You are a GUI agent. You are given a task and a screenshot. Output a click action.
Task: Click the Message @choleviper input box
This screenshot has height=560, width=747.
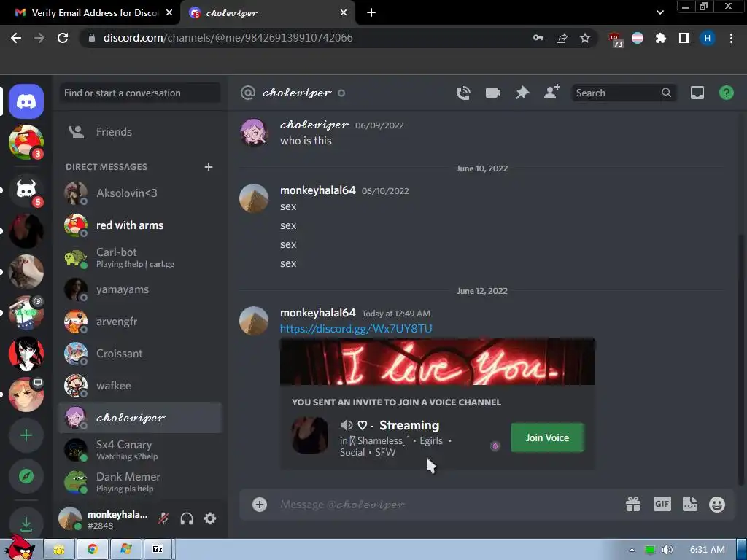pos(448,505)
